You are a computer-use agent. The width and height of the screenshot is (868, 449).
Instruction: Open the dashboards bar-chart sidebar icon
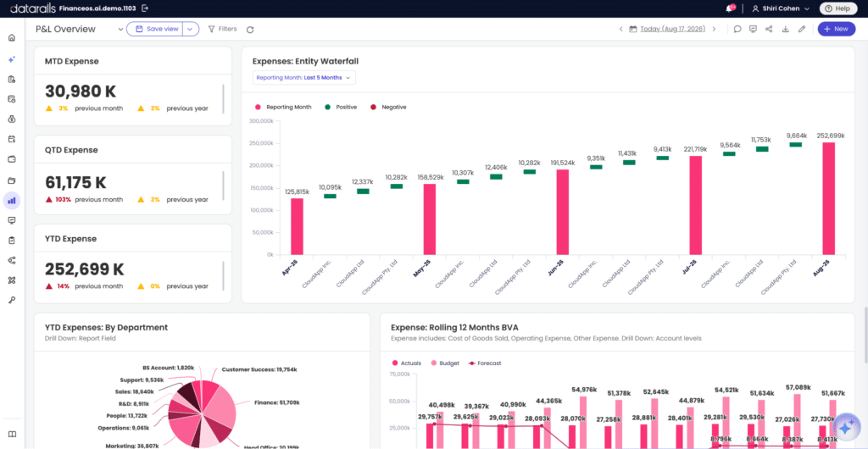coord(12,200)
